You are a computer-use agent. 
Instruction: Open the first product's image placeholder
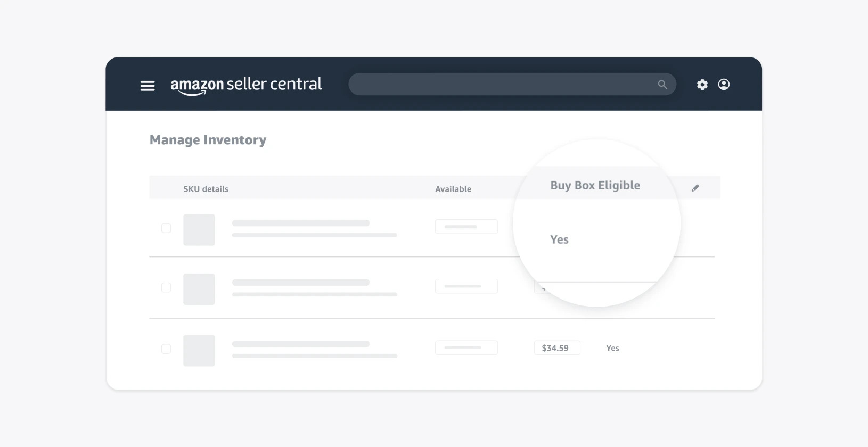(x=199, y=229)
